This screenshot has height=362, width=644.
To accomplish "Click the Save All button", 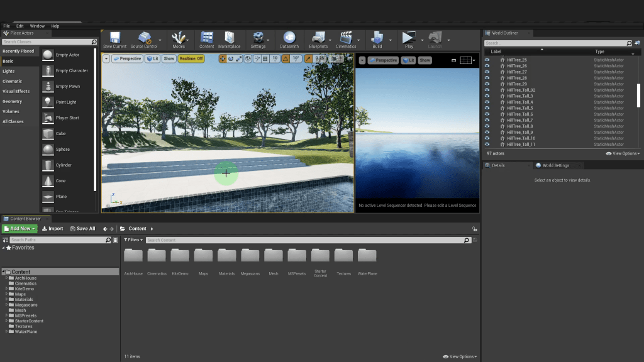I will 83,229.
